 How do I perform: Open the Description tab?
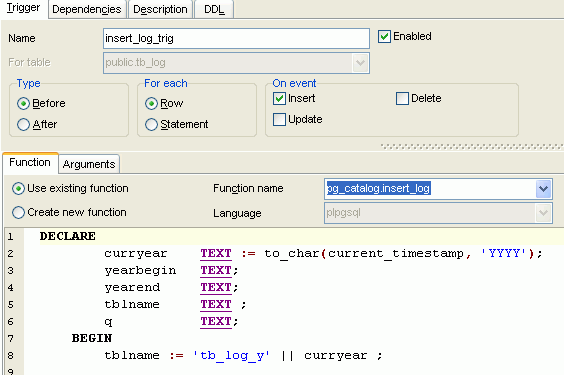coord(160,9)
